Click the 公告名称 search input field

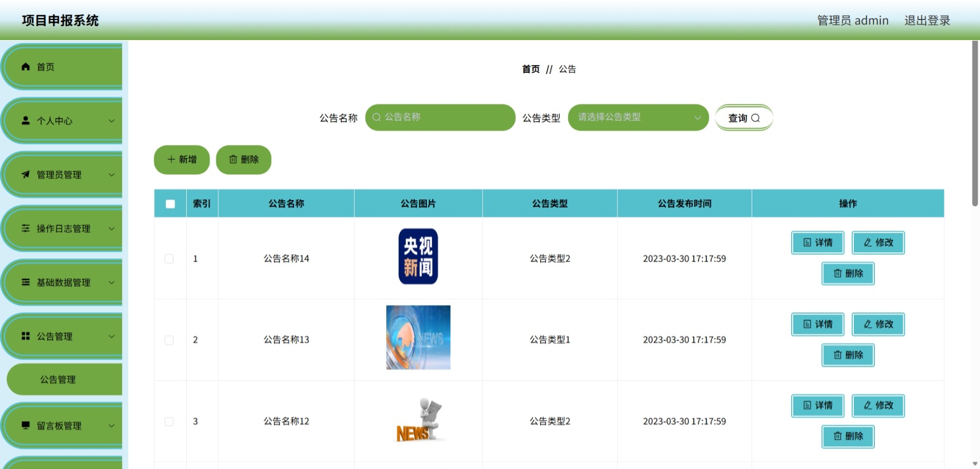coord(440,117)
